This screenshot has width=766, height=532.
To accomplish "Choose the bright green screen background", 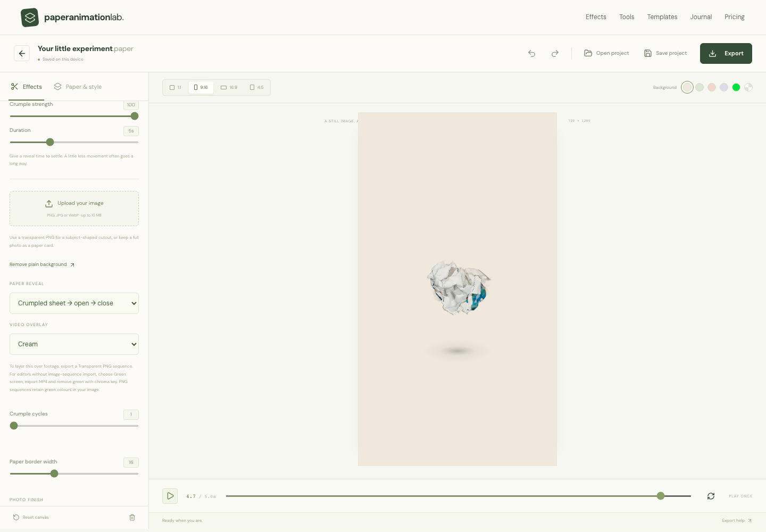I will [736, 87].
